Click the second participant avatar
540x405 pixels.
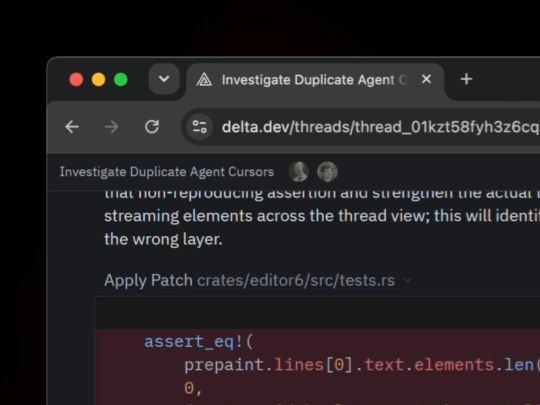tap(327, 172)
